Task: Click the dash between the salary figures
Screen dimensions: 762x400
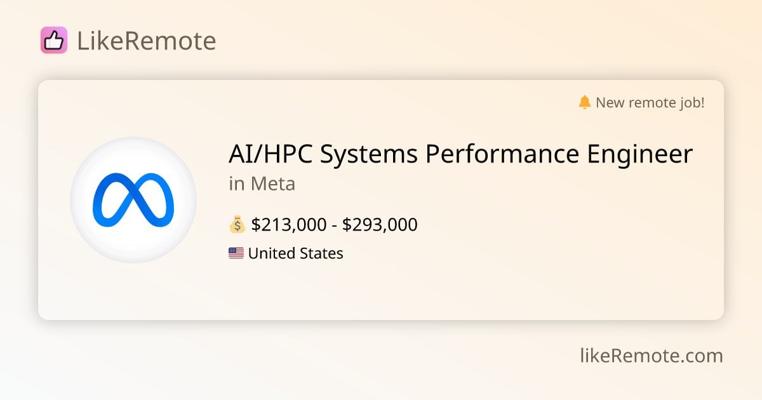Action: [334, 225]
